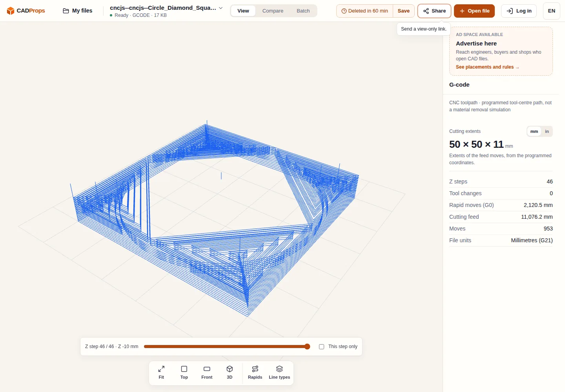This screenshot has width=565, height=392.
Task: Click the Tool changes row label
Action: [x=465, y=193]
